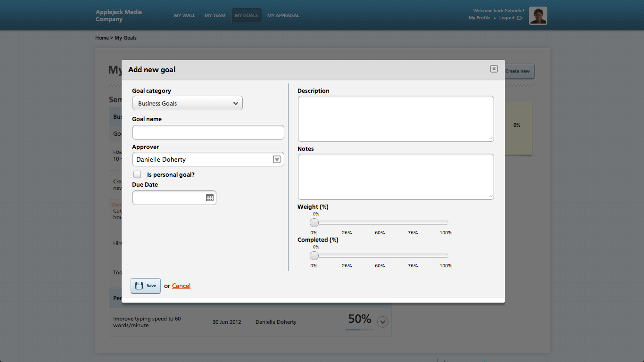
Task: Expand the 50% goal row chevron
Action: coord(383,322)
